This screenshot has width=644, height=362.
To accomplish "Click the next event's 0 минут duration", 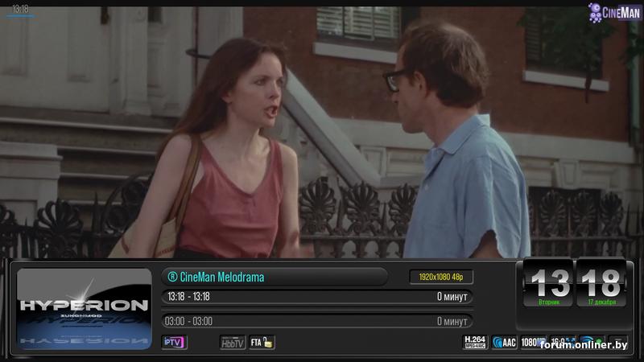I will [452, 321].
